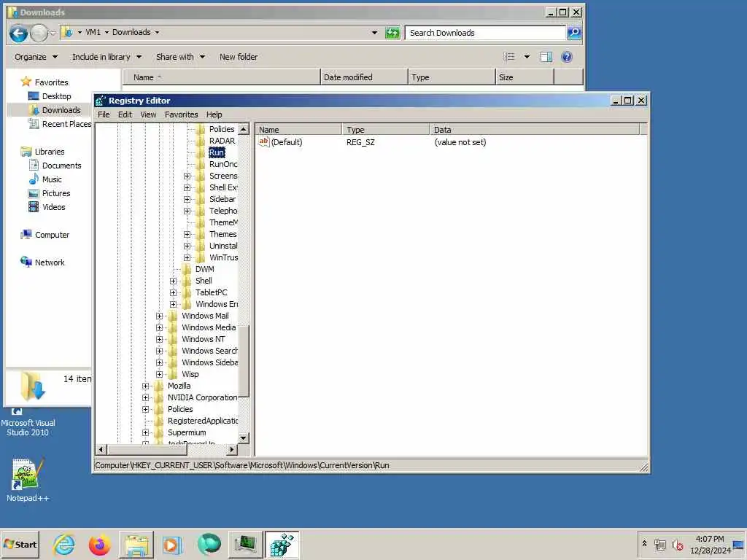Open the Edit menu in Registry Editor
Image resolution: width=747 pixels, height=560 pixels.
pyautogui.click(x=125, y=114)
